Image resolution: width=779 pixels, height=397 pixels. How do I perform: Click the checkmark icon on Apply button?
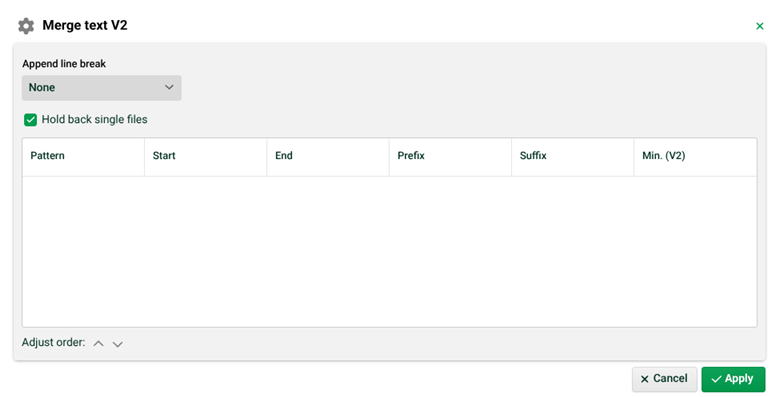[716, 379]
